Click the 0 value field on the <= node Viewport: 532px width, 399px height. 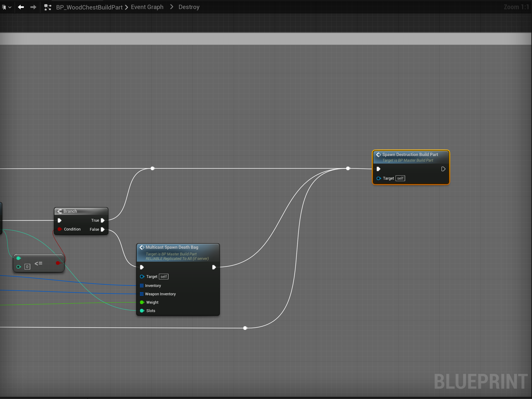click(x=27, y=267)
